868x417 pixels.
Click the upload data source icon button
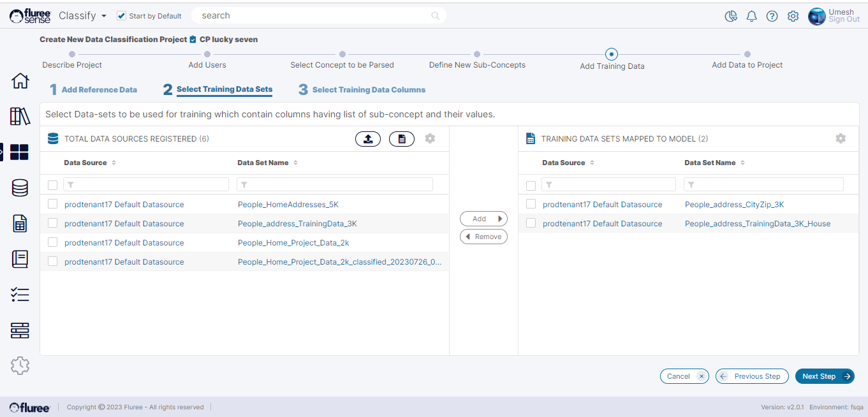click(368, 139)
